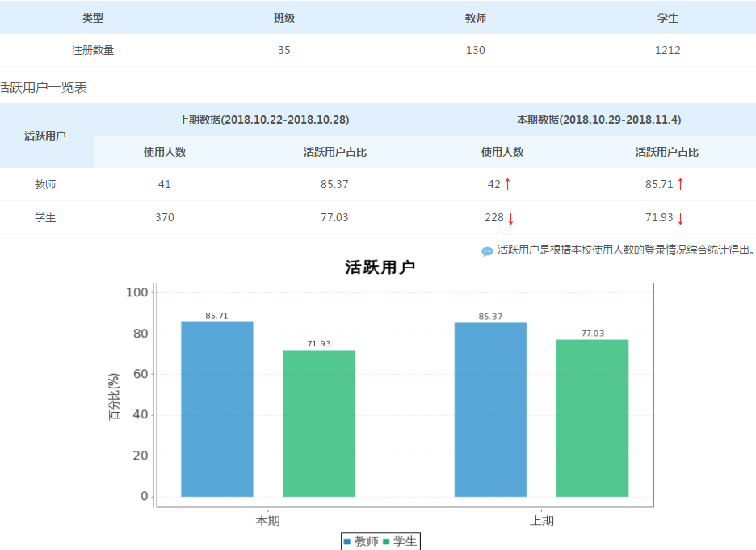Click the green 77.03 student bar for 上期

pyautogui.click(x=592, y=418)
